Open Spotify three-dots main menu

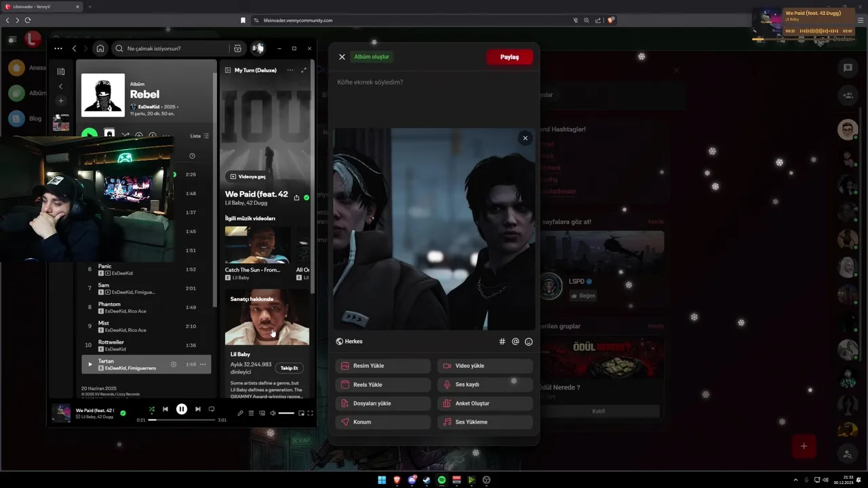pos(58,48)
